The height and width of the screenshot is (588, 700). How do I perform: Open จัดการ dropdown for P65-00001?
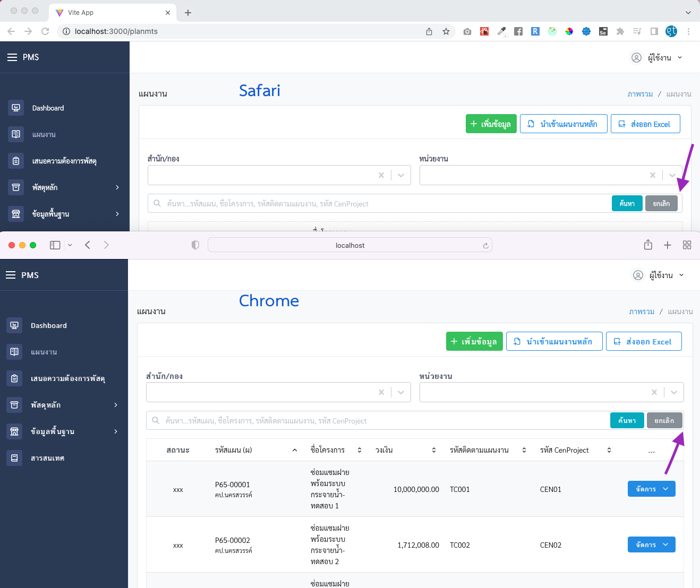652,489
